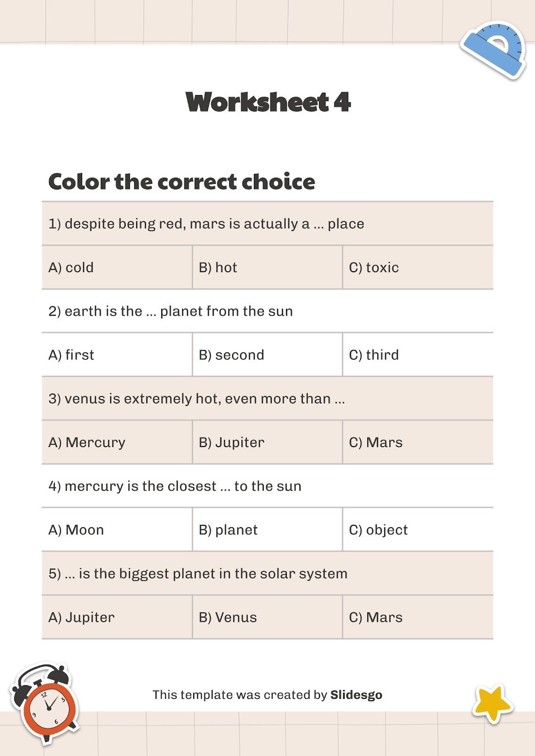Select choice C) third
This screenshot has height=756, width=535.
[x=374, y=355]
